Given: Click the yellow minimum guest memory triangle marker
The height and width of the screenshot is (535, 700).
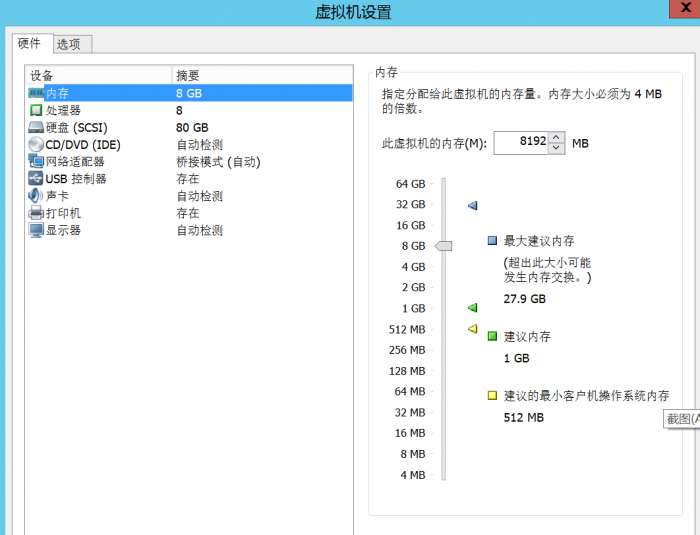Looking at the screenshot, I should point(473,329).
